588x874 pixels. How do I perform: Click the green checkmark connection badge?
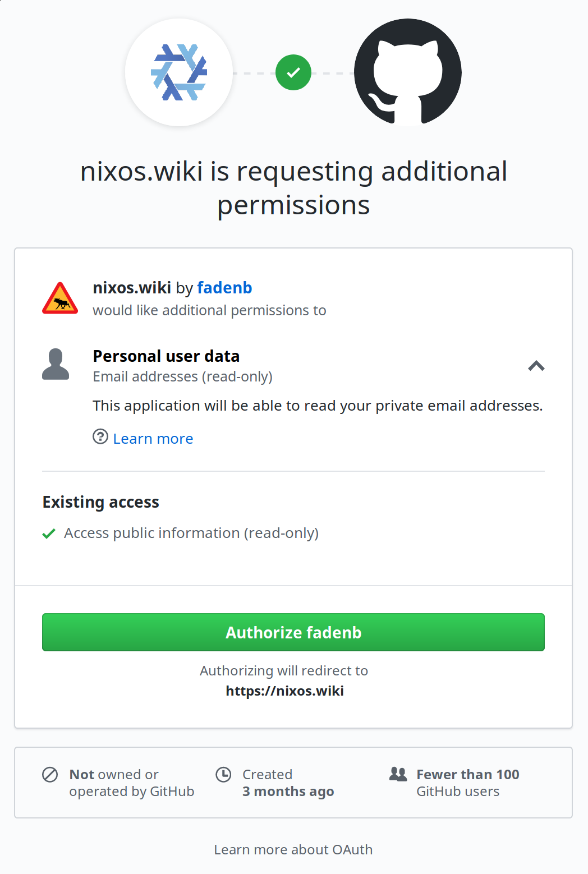tap(293, 72)
